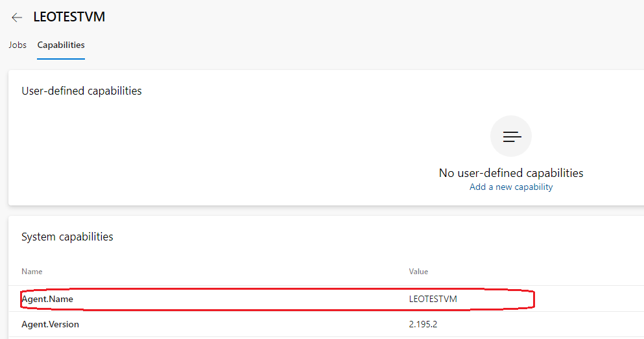This screenshot has width=644, height=339.
Task: Click No user-defined capabilities text
Action: tap(511, 173)
